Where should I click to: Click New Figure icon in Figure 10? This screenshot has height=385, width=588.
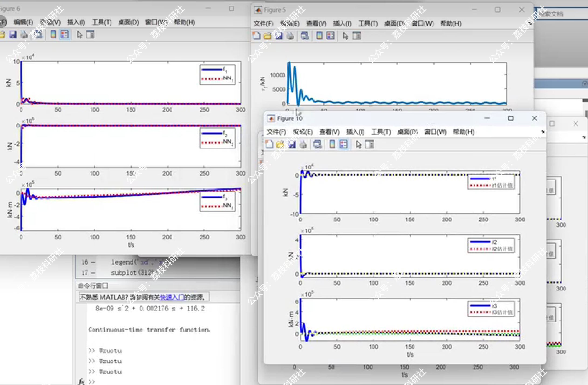[269, 144]
